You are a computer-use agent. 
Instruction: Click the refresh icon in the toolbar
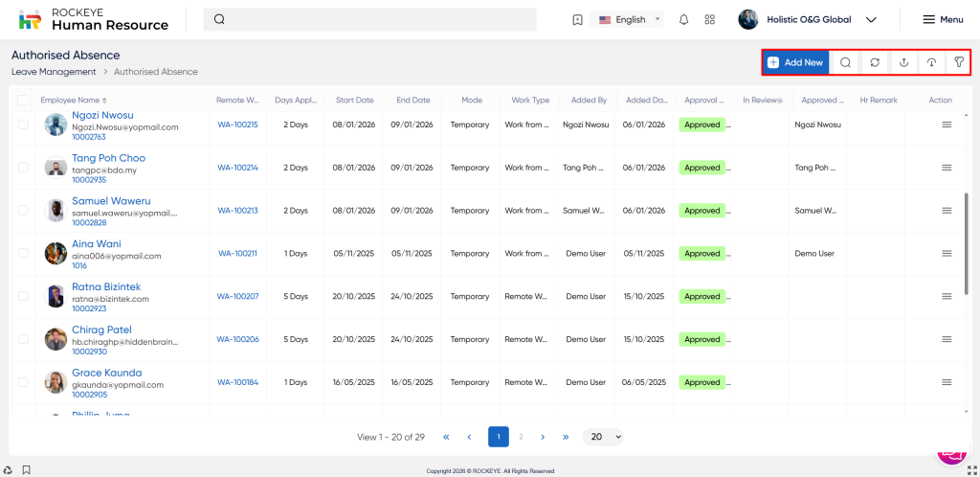click(x=874, y=62)
